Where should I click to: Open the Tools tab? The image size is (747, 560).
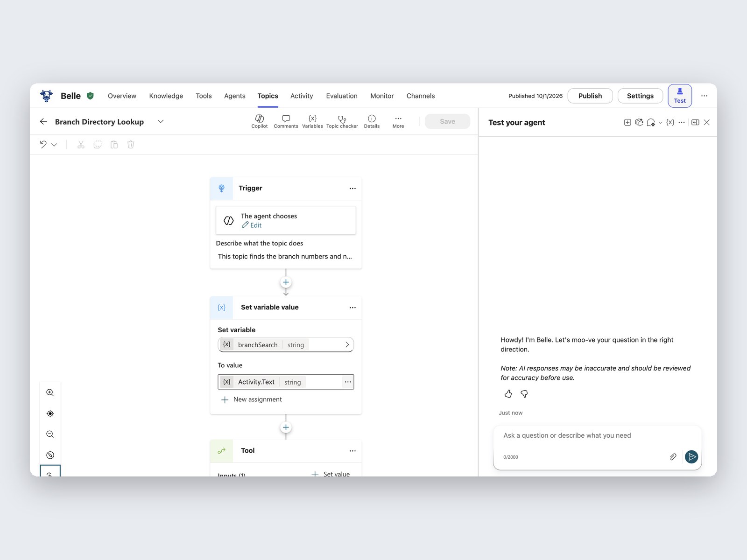coord(204,96)
